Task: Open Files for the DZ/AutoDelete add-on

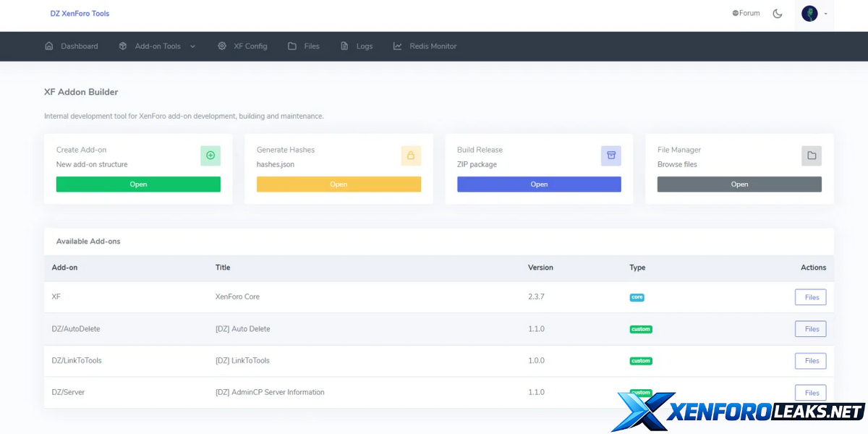Action: click(810, 329)
